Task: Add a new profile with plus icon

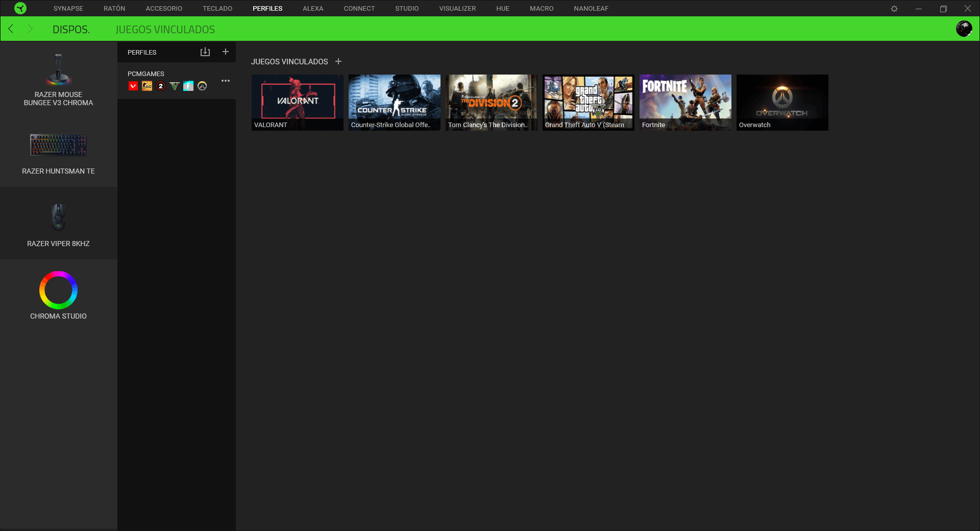Action: [x=226, y=52]
